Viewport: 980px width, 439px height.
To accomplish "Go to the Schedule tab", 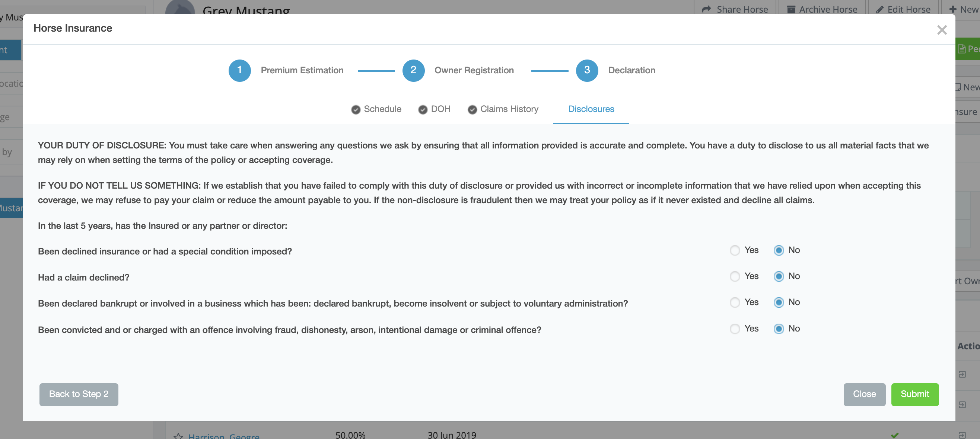I will (382, 109).
